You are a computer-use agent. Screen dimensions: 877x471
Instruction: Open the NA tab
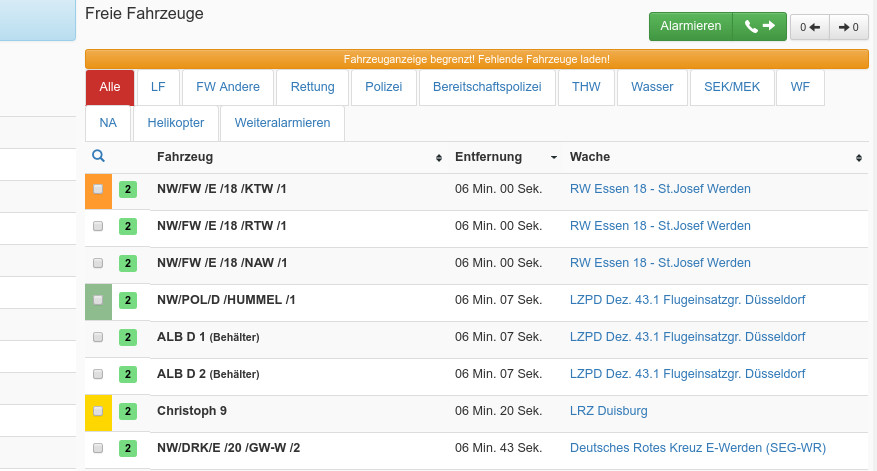(x=108, y=123)
